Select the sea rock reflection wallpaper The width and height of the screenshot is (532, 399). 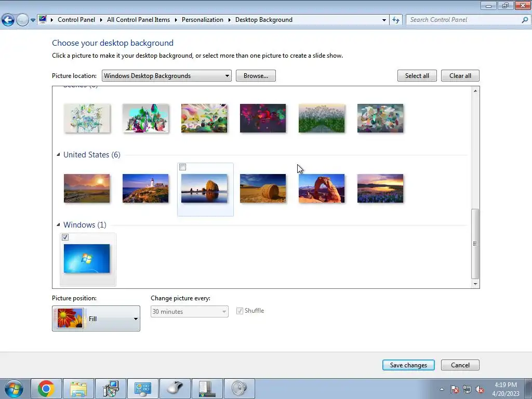pos(204,188)
